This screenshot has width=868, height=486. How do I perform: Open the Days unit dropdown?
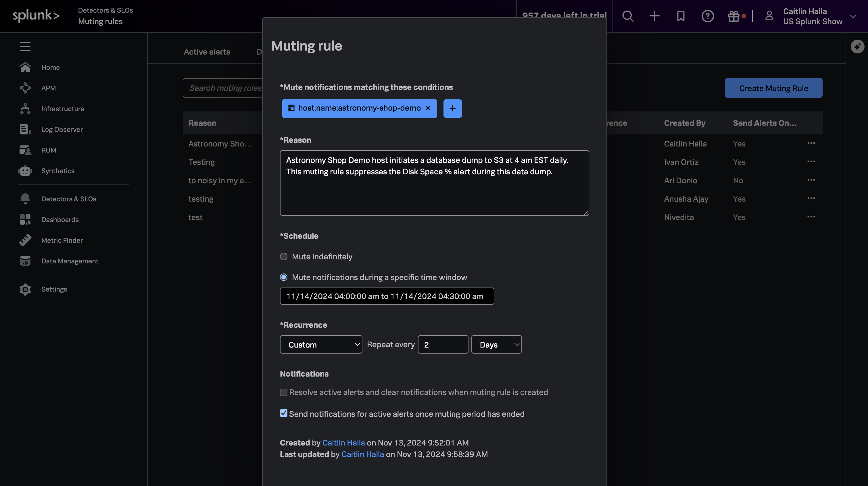[496, 345]
